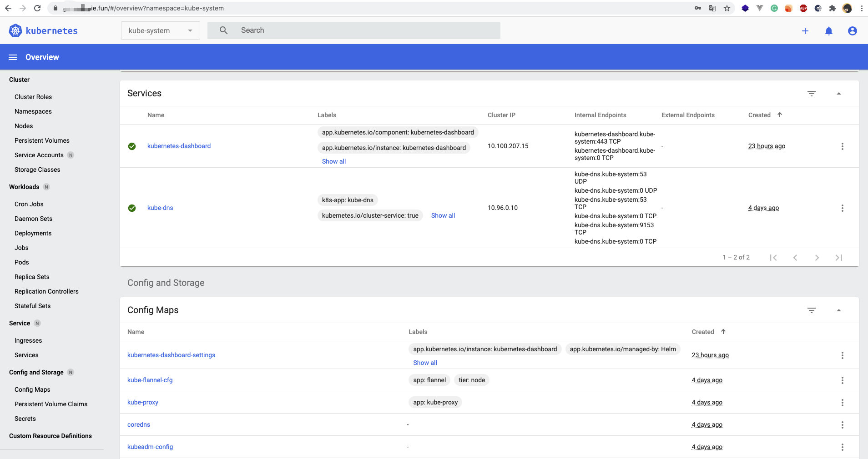This screenshot has height=459, width=868.
Task: Open Daemon Sets in sidebar
Action: pyautogui.click(x=33, y=219)
